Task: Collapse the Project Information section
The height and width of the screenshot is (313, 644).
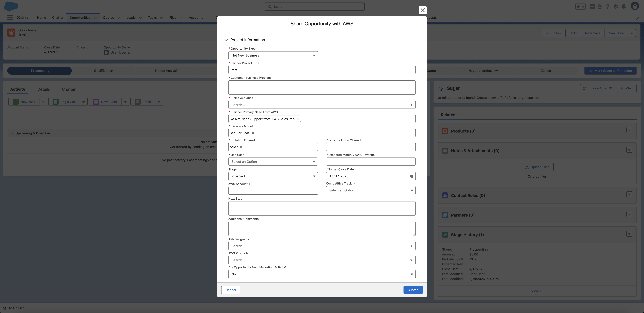Action: (226, 40)
